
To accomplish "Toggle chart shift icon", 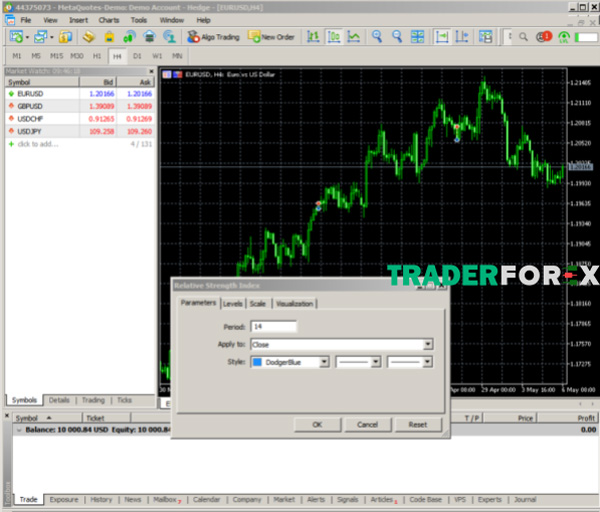I will coord(462,37).
